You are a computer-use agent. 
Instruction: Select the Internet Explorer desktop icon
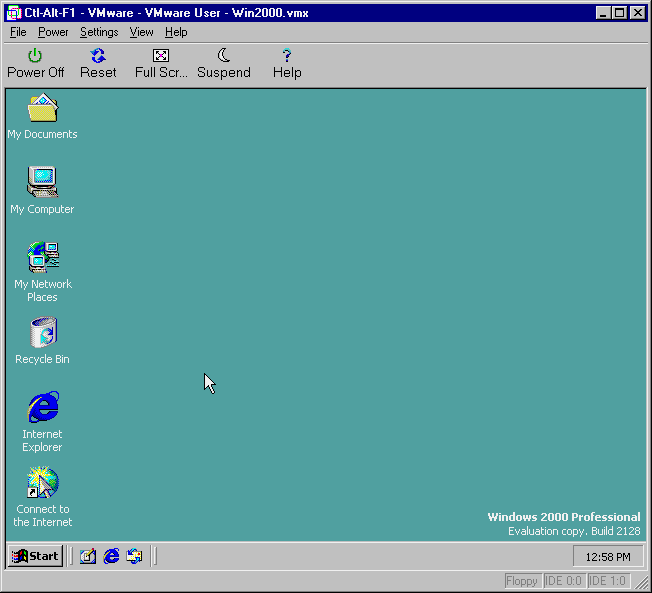(43, 408)
